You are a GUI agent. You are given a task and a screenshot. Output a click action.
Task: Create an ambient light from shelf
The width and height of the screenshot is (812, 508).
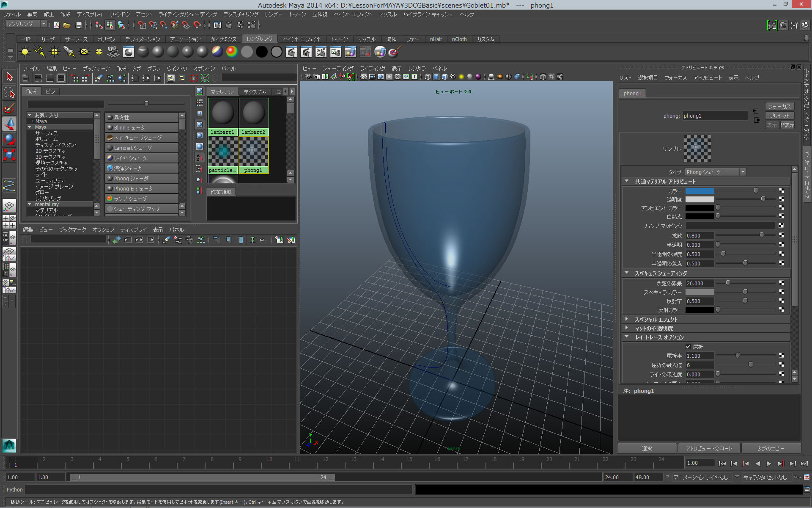pyautogui.click(x=25, y=52)
